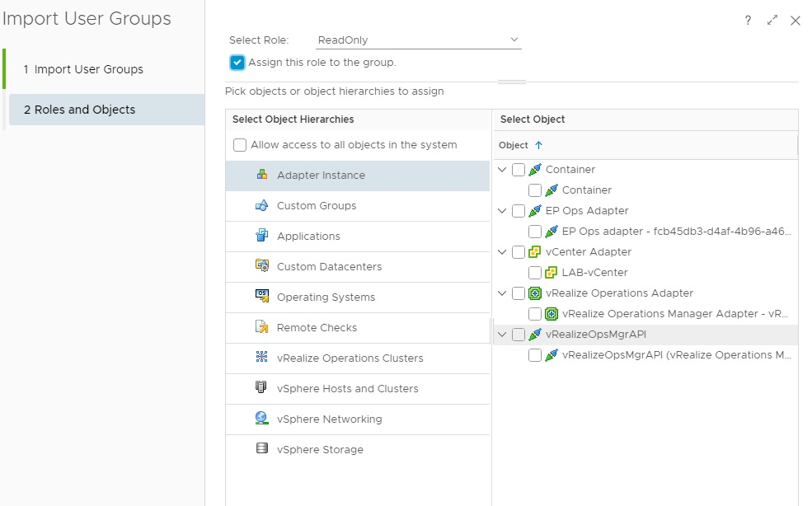The width and height of the screenshot is (812, 506).
Task: Collapse the vRealizeOpsMgrAPI node
Action: pos(502,335)
